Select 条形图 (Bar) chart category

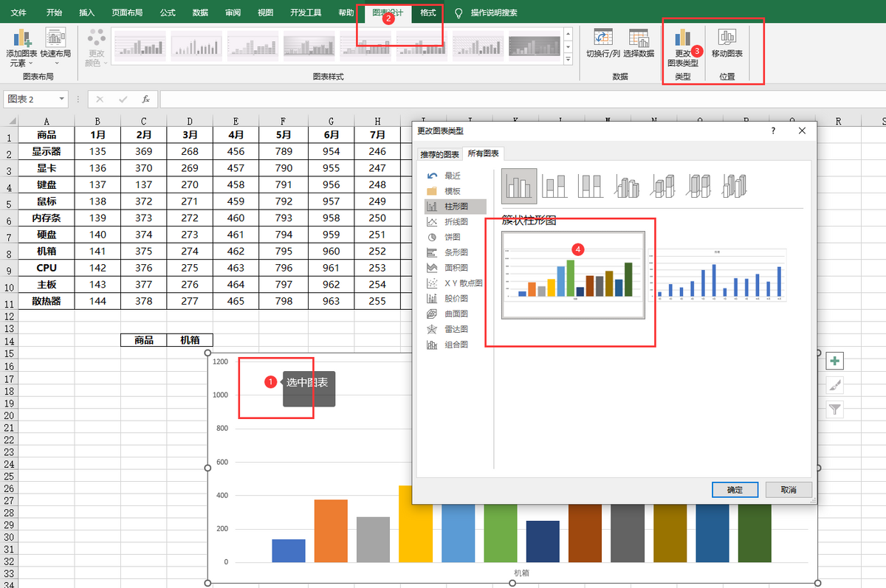454,252
